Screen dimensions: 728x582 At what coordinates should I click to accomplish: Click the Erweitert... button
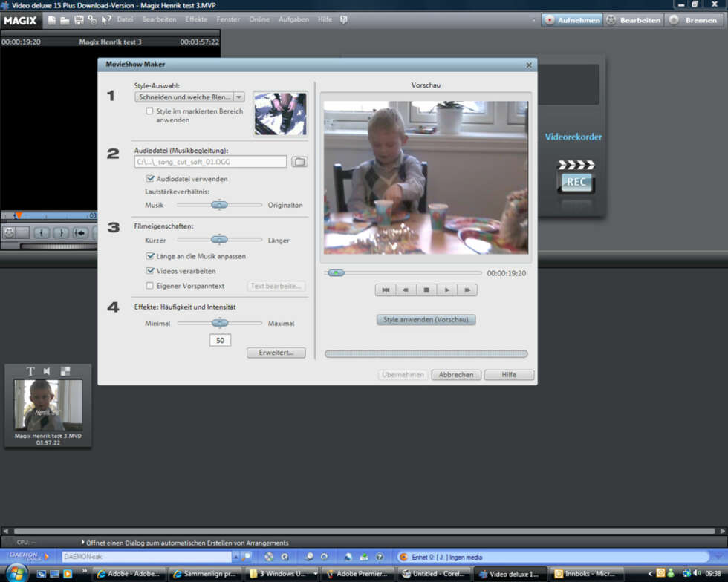tap(276, 353)
